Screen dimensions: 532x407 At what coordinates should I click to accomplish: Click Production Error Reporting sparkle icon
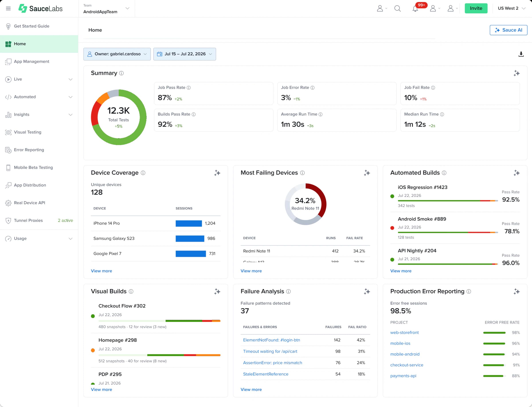click(x=516, y=292)
